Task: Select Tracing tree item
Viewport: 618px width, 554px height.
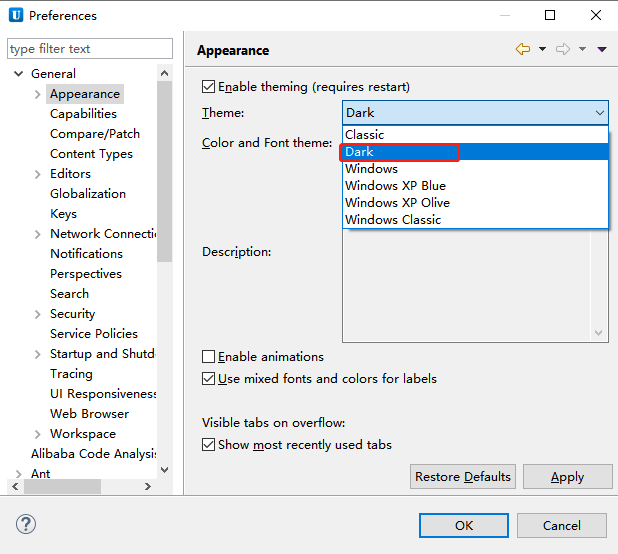Action: coord(71,374)
